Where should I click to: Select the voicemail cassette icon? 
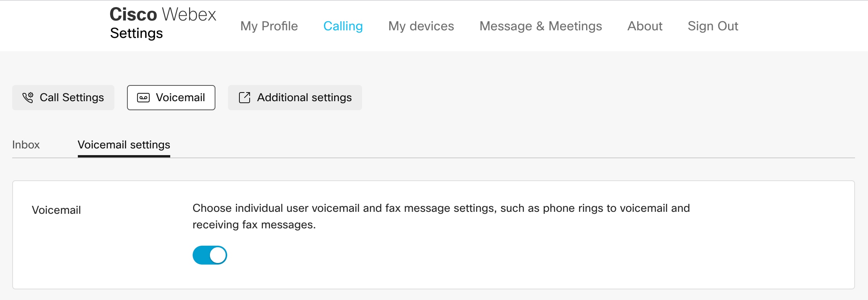pos(143,97)
